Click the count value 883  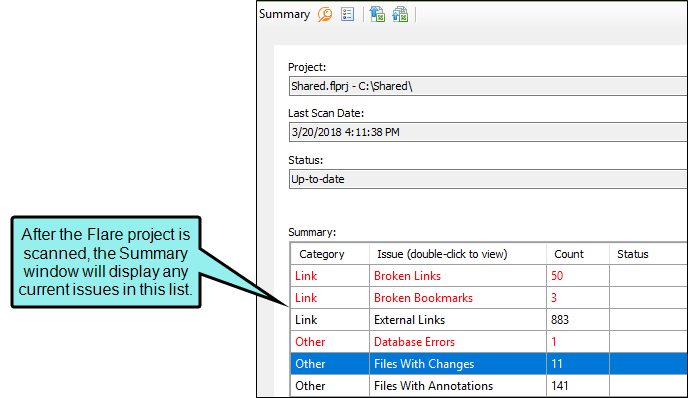[x=560, y=319]
